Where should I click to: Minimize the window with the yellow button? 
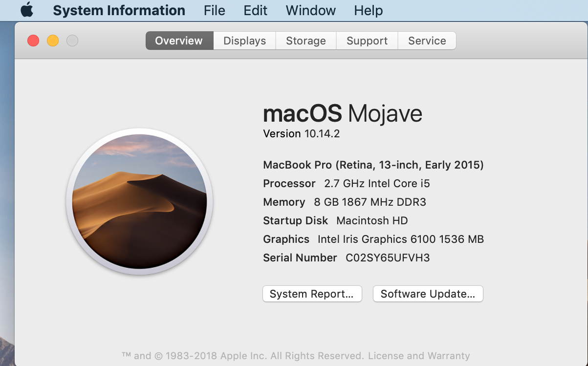tap(53, 41)
